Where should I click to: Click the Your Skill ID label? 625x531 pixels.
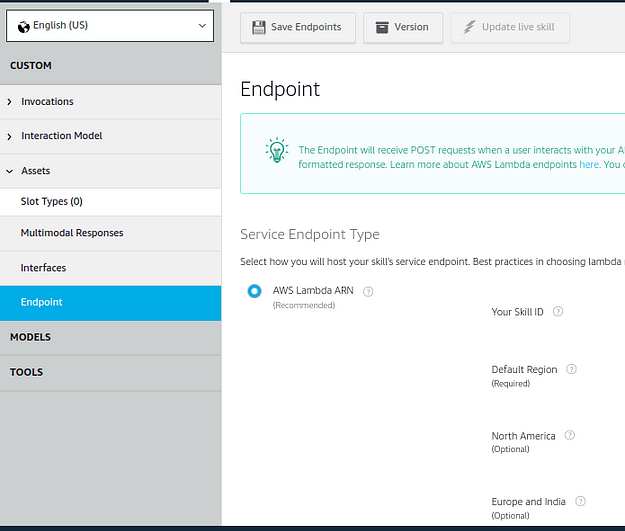(517, 312)
